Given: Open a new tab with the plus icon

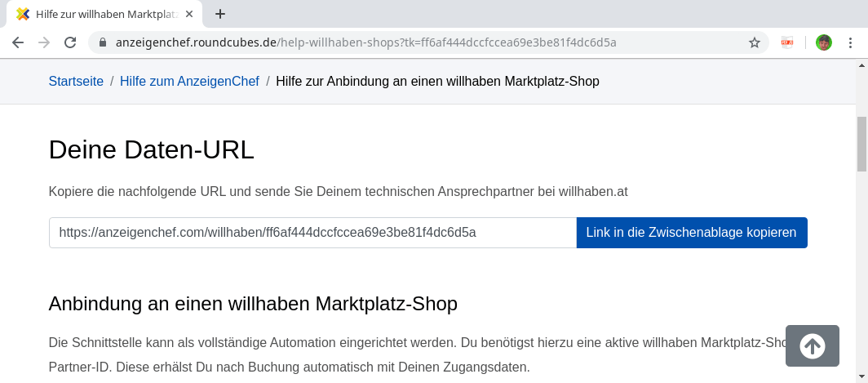Looking at the screenshot, I should [220, 14].
